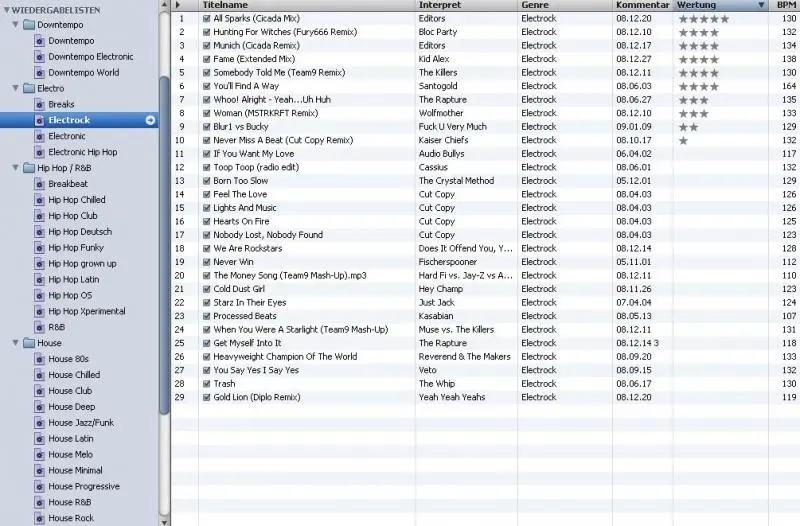
Task: Click the House Rock playlist icon
Action: 40,518
